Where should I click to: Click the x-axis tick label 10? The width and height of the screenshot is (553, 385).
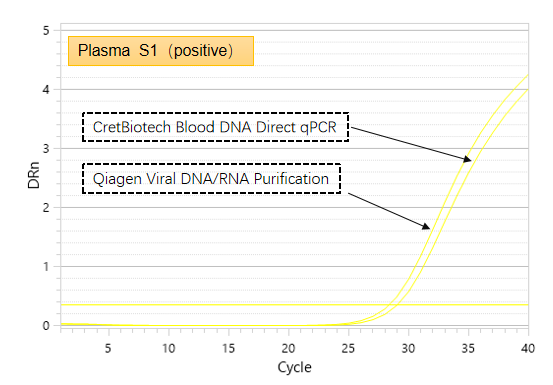pos(168,348)
